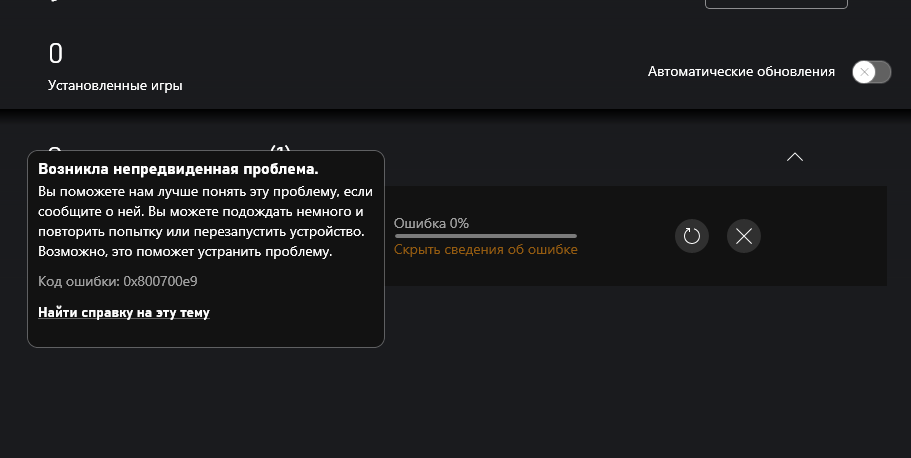911x458 pixels.
Task: Toggle the Автоматические обновления switch
Action: pyautogui.click(x=871, y=72)
